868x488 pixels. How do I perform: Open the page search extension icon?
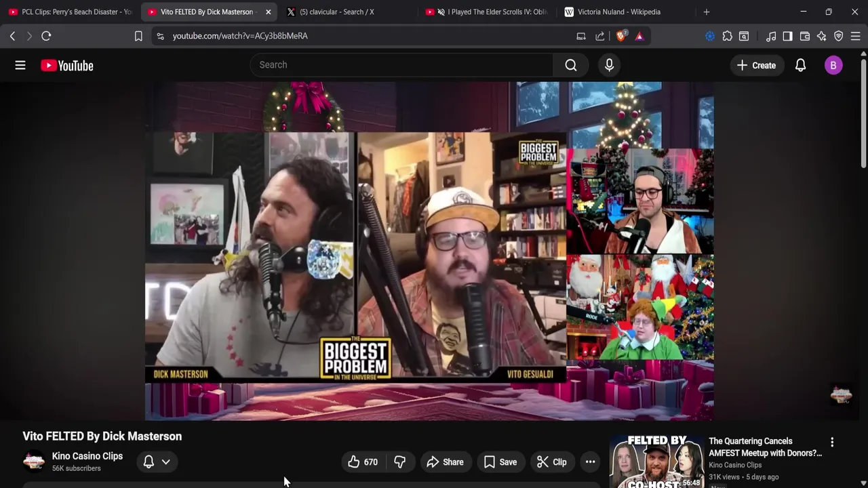[744, 36]
